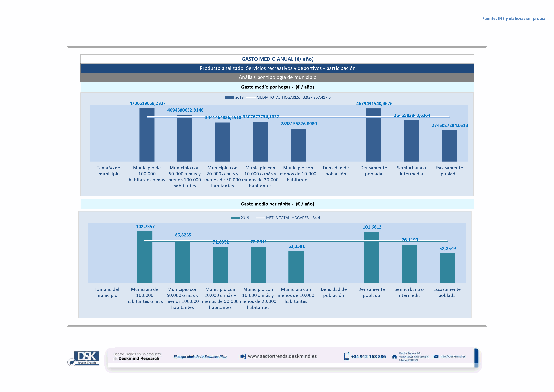554x392 pixels.
Task: Click the Deskmind Research text in the footer
Action: point(139,358)
